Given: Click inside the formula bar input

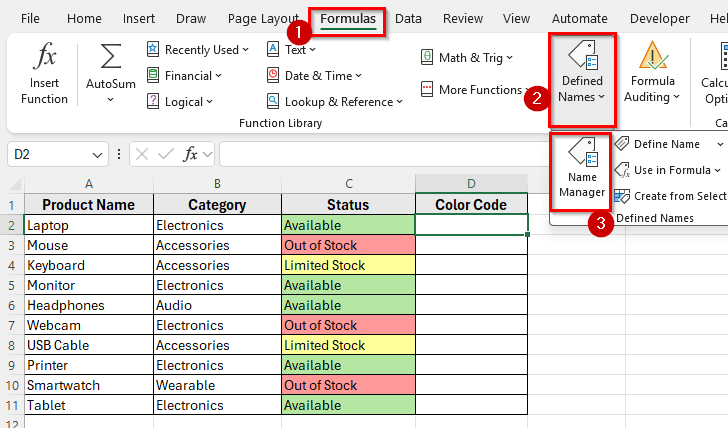Looking at the screenshot, I should pyautogui.click(x=383, y=154).
